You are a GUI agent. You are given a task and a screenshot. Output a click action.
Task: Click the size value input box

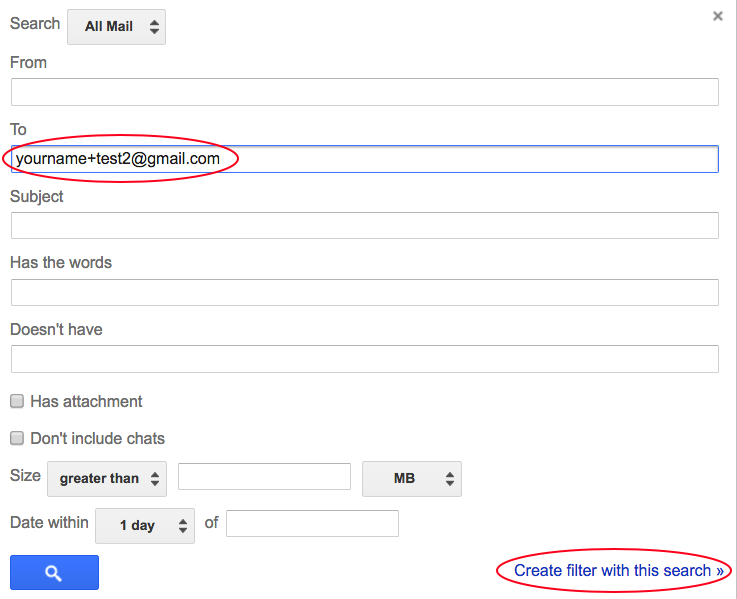[x=264, y=476]
